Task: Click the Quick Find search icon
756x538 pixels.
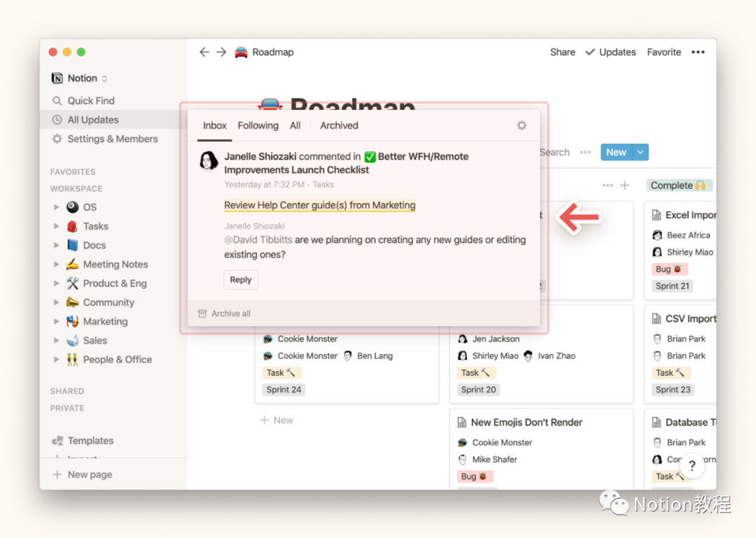Action: 57,101
